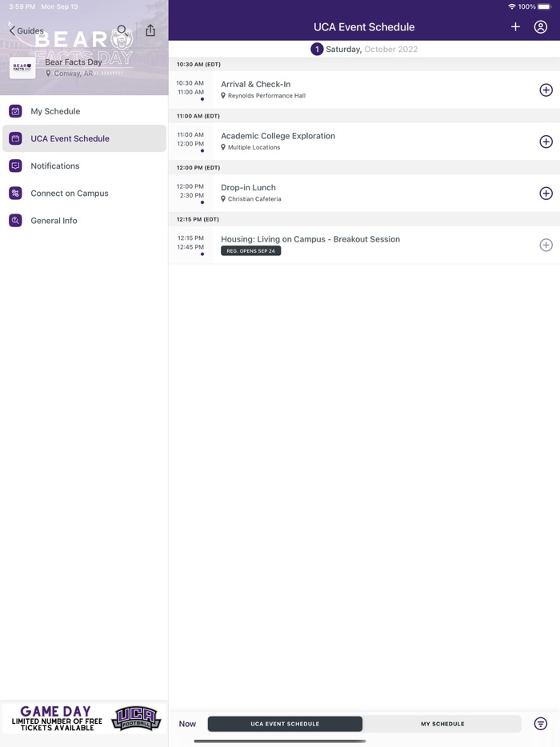The width and height of the screenshot is (560, 747).
Task: Tap the plus icon in top bar
Action: tap(515, 27)
